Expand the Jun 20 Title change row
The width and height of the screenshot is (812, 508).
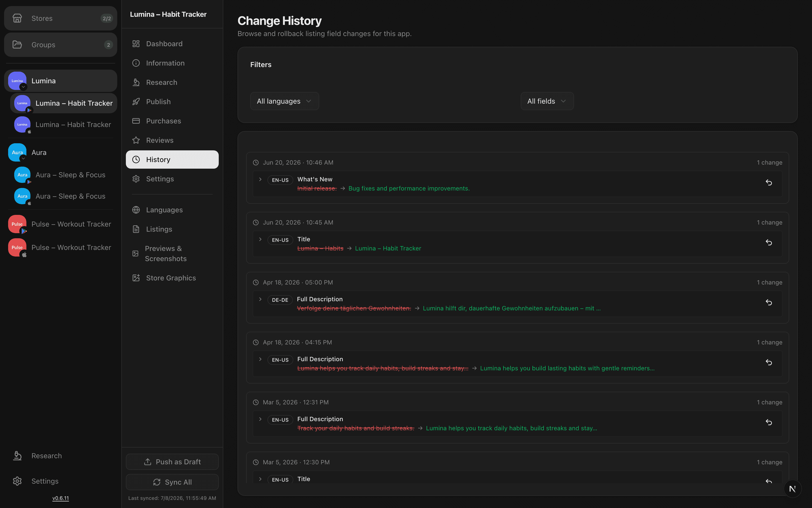tap(260, 239)
